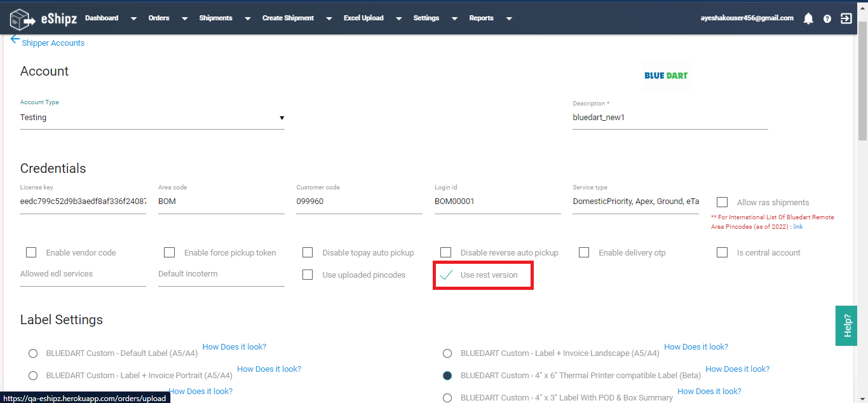Click the Account heading
Screen dimensions: 868x403
tap(44, 71)
